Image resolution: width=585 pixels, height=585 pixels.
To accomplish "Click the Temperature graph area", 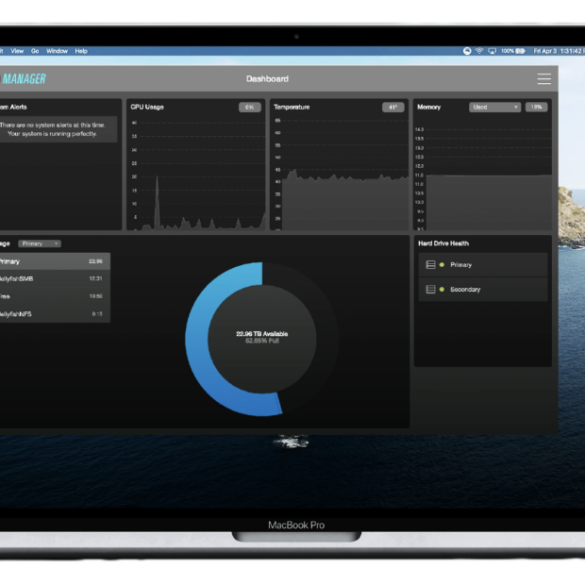I will [345, 203].
